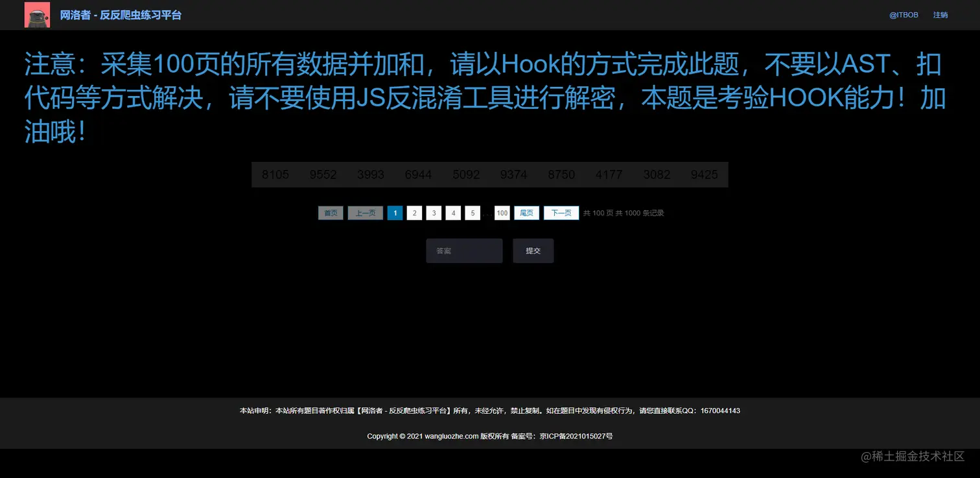Click the 注意 instruction heading text

(485, 98)
